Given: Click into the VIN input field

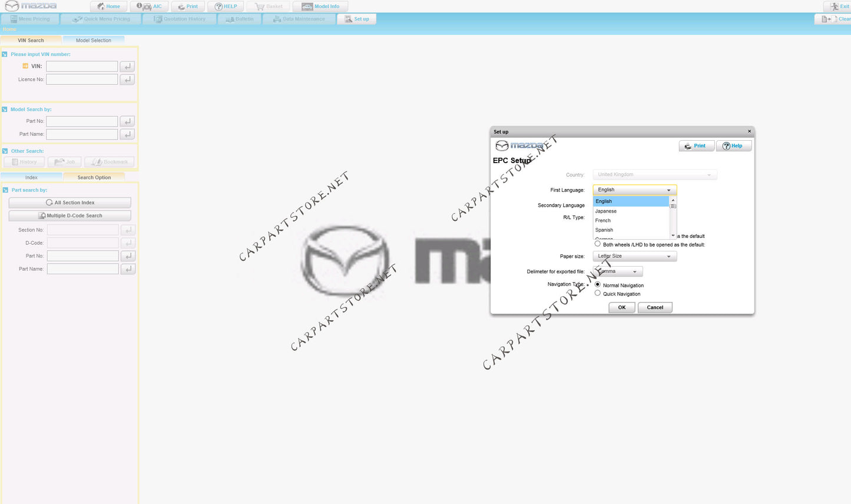Looking at the screenshot, I should click(x=82, y=67).
